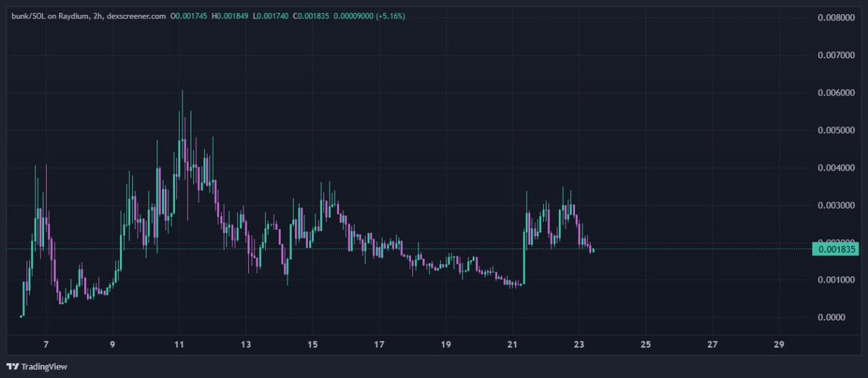Click the TradingView logo
This screenshot has height=378, width=868.
click(12, 366)
